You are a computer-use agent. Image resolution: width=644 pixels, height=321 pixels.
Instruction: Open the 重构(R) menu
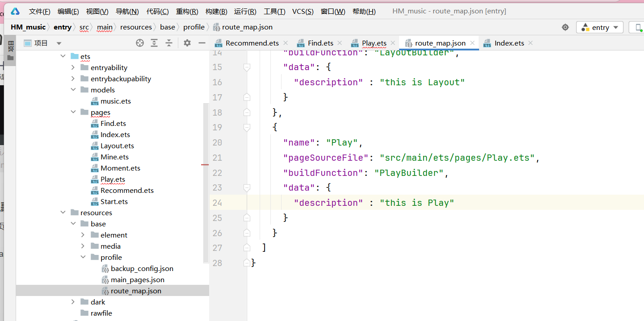(x=187, y=11)
